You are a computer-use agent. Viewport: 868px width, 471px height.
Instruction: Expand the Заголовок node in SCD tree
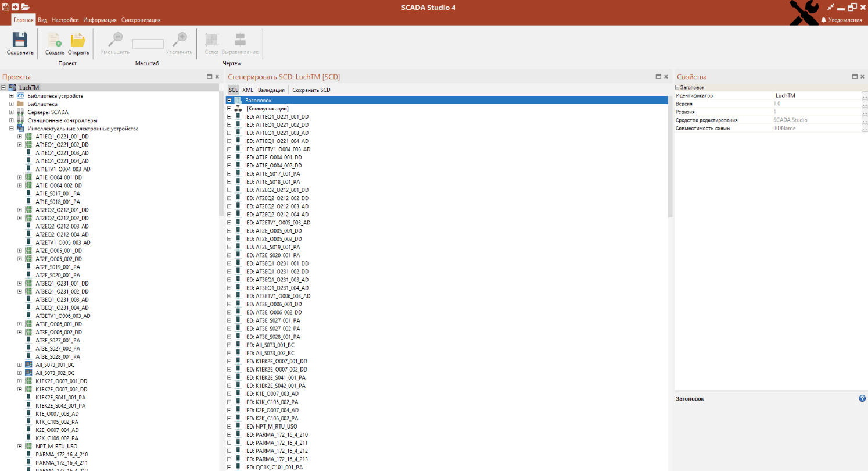[x=229, y=100]
